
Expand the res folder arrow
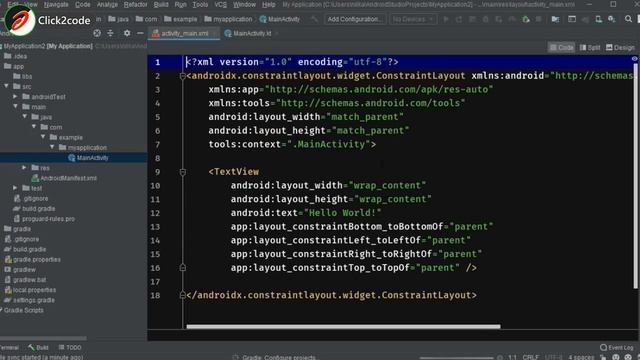point(24,168)
